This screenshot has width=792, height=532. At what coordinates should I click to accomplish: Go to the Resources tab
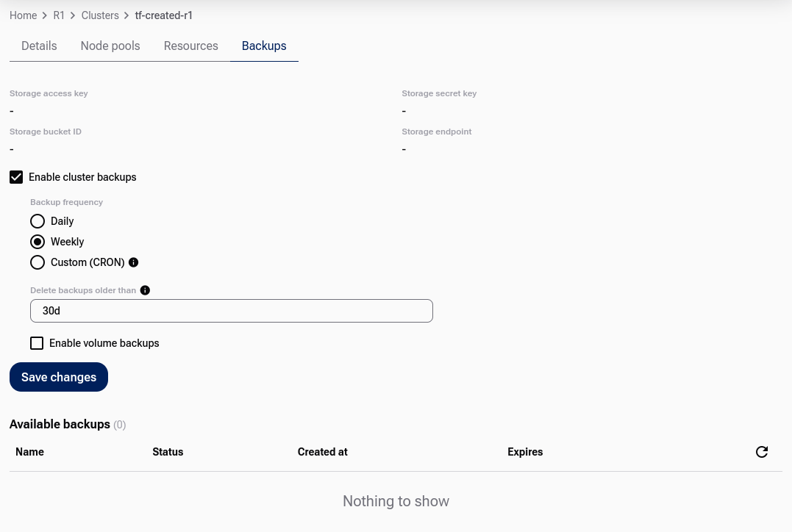coord(191,46)
